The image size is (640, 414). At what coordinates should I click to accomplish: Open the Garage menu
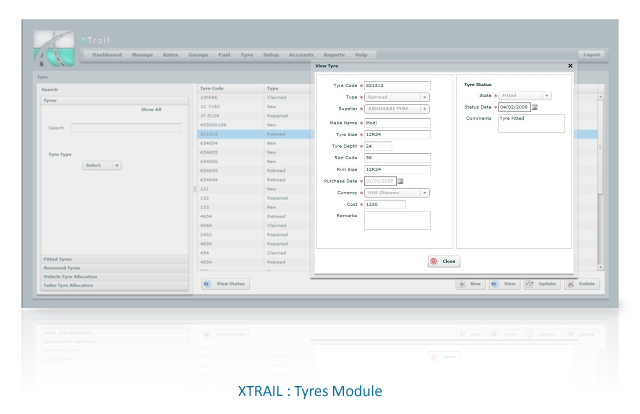click(x=198, y=55)
